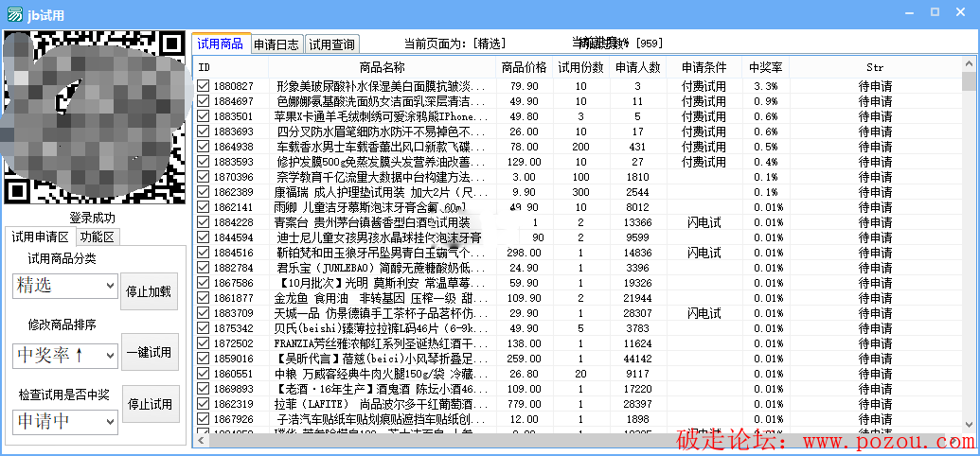Click price cell 779.00
980x456 pixels.
(x=525, y=404)
